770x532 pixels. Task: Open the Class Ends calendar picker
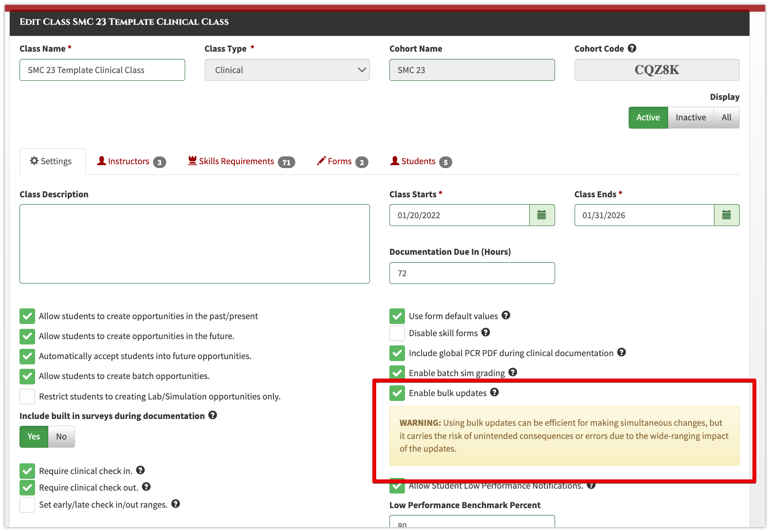click(x=727, y=215)
